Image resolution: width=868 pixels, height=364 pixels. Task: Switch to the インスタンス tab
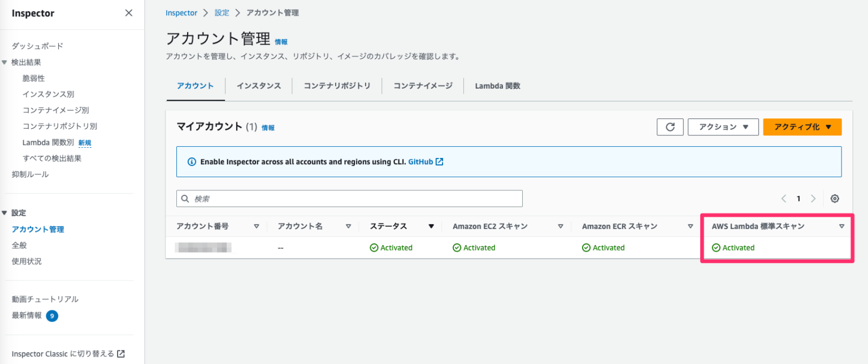(x=258, y=86)
